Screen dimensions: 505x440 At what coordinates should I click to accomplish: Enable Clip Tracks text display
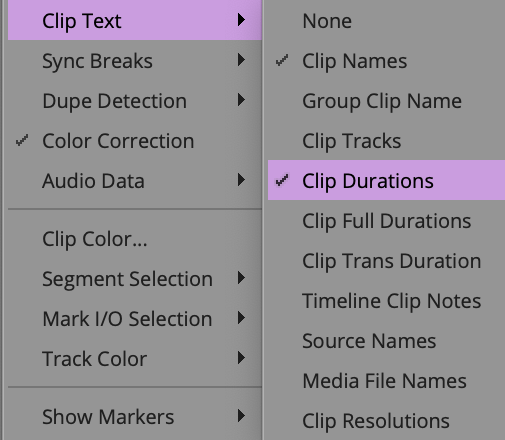pos(386,140)
